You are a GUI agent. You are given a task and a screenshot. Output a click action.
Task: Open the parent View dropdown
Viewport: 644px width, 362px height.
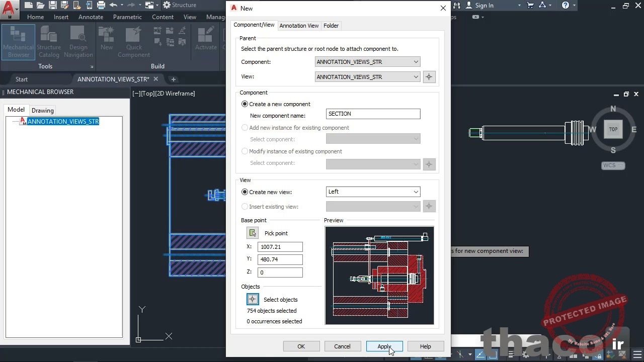(367, 77)
